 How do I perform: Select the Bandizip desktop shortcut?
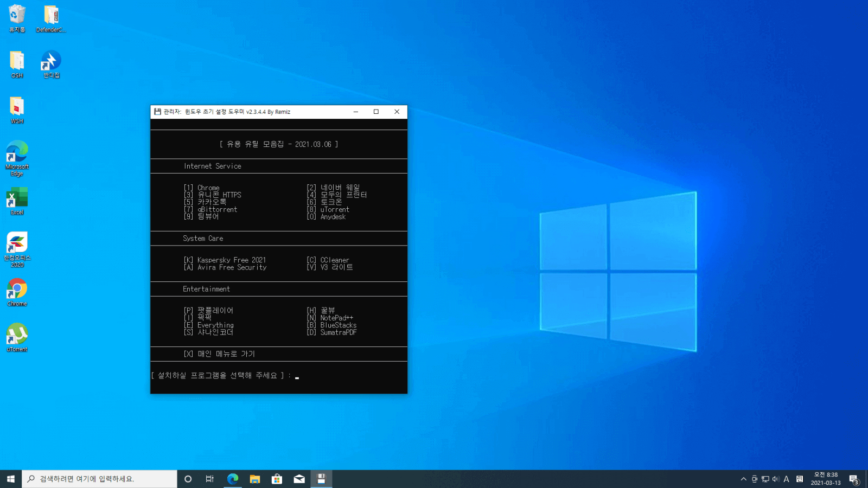click(x=51, y=64)
